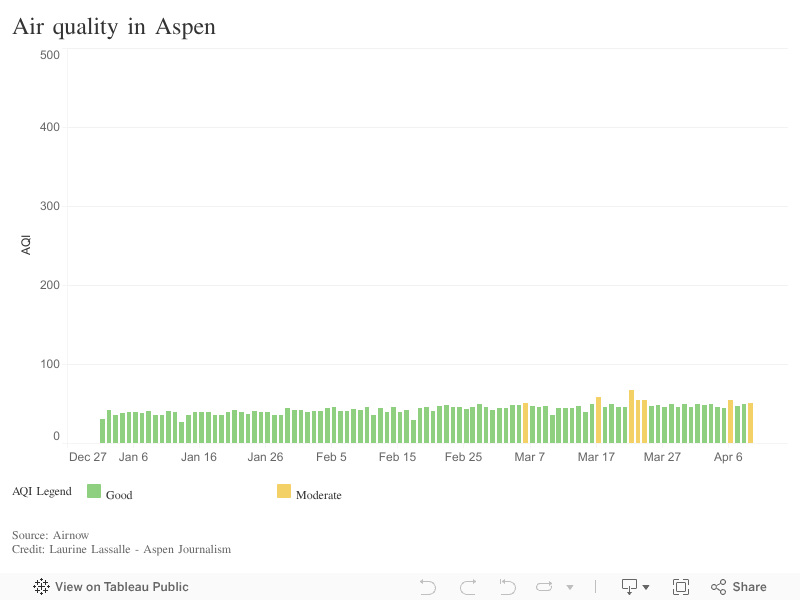Click the Revert view icon
This screenshot has width=800, height=600.
tap(507, 587)
